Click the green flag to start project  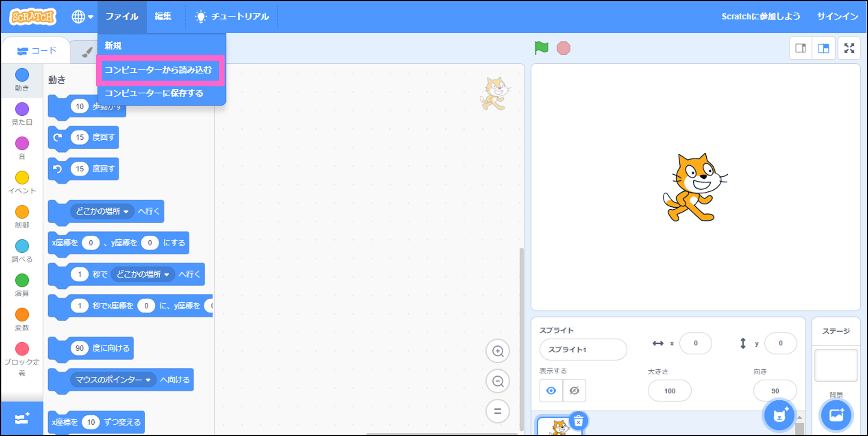541,48
